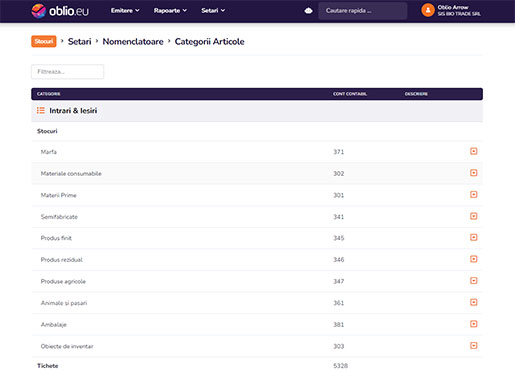Click the action icon for Materiale consumabile
The height and width of the screenshot is (371, 515).
(x=473, y=173)
